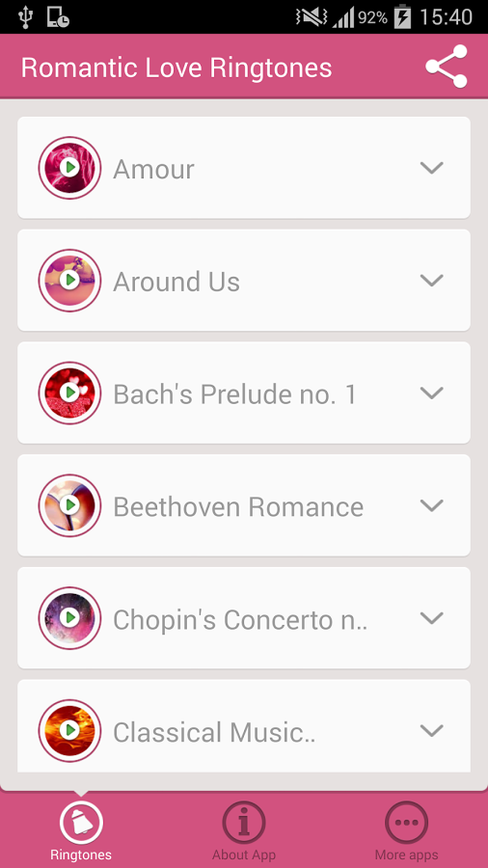The image size is (488, 868).
Task: Expand options for Around Us
Action: pyautogui.click(x=432, y=281)
